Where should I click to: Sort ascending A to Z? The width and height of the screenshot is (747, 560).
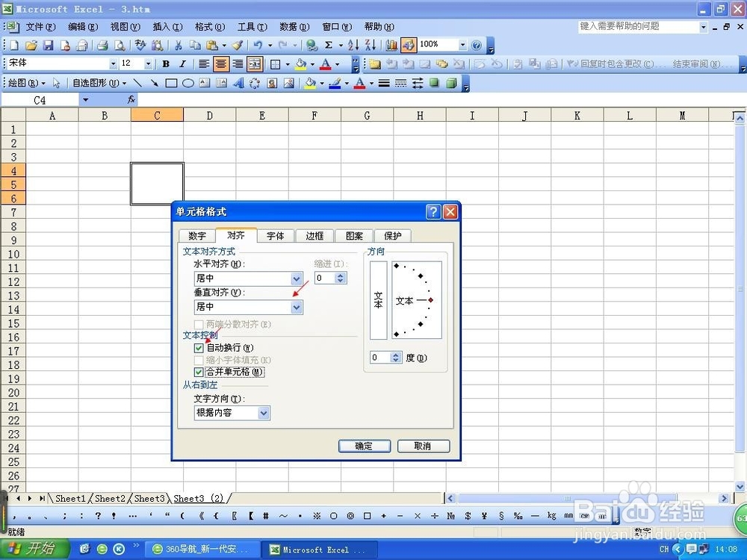353,46
